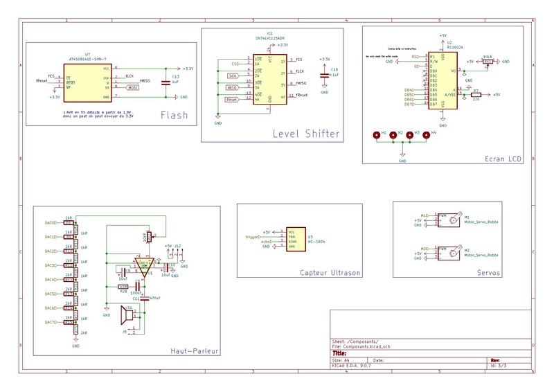The width and height of the screenshot is (554, 392).
Task: Click the Ecran LCD block title text
Action: pos(503,159)
